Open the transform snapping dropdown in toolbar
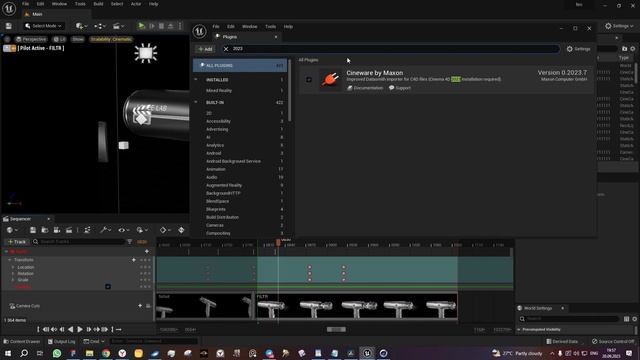640x360 pixels. coord(100,26)
